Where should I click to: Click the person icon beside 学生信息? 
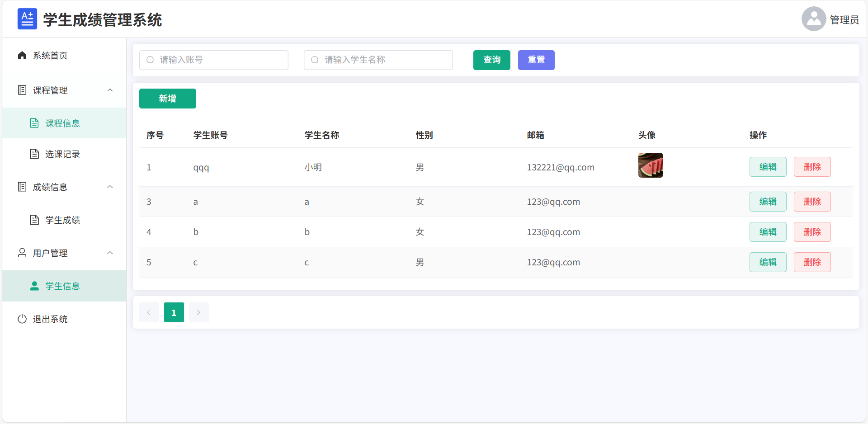pyautogui.click(x=34, y=286)
